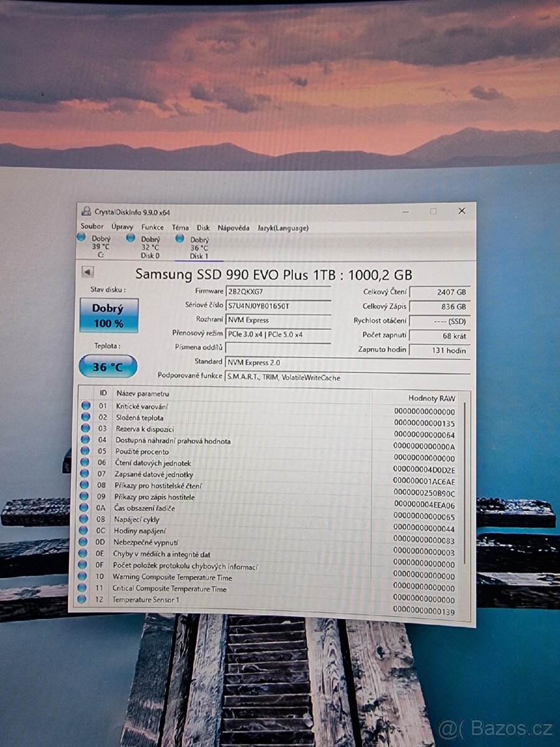Click the Standard field NVM Express 2.0
The height and width of the screenshot is (747, 560).
pyautogui.click(x=348, y=362)
